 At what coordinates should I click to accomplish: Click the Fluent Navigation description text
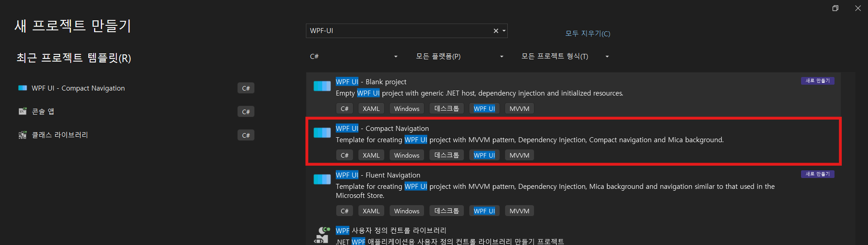(555, 191)
